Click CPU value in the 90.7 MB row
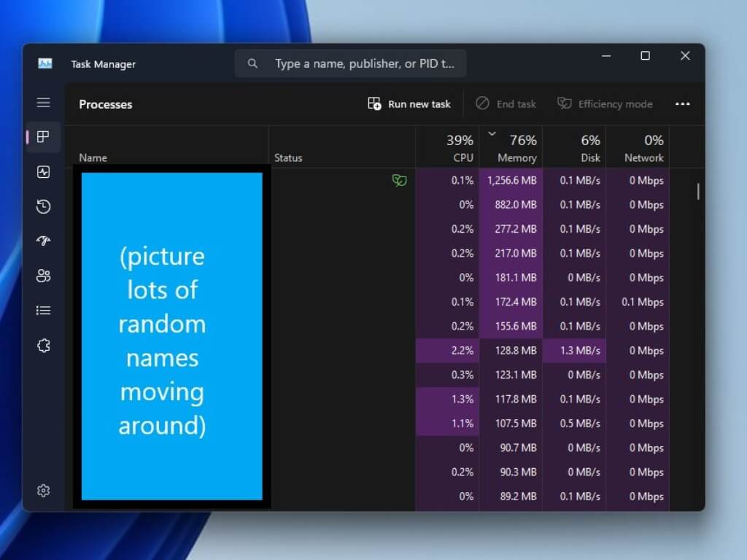 pyautogui.click(x=466, y=448)
